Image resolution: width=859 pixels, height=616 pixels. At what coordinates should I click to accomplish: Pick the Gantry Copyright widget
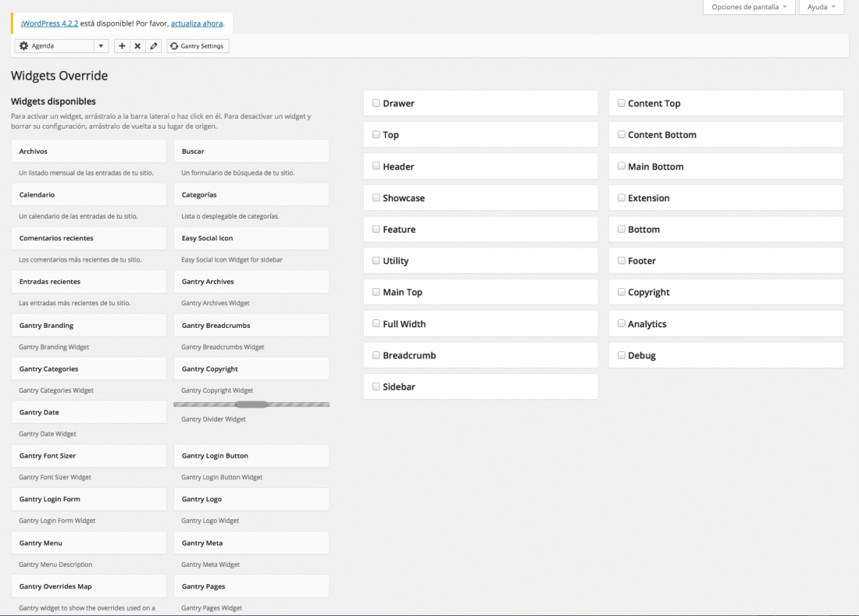251,369
